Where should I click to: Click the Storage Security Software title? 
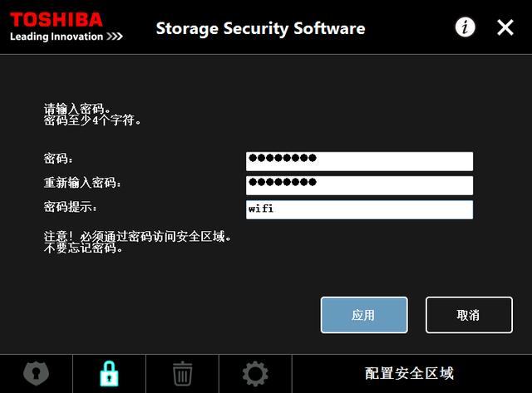(260, 28)
